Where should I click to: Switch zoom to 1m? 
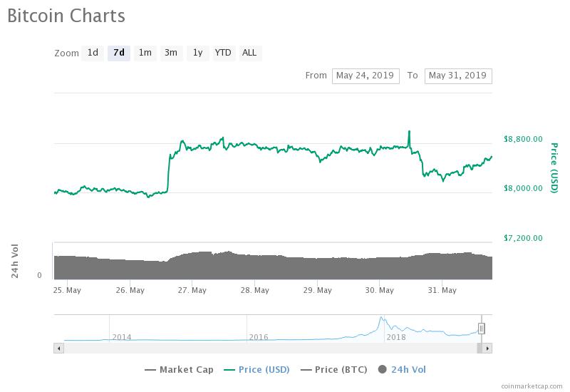(x=145, y=53)
